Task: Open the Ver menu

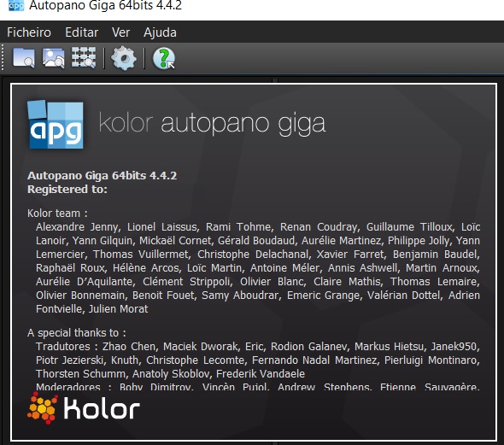Action: pyautogui.click(x=120, y=32)
